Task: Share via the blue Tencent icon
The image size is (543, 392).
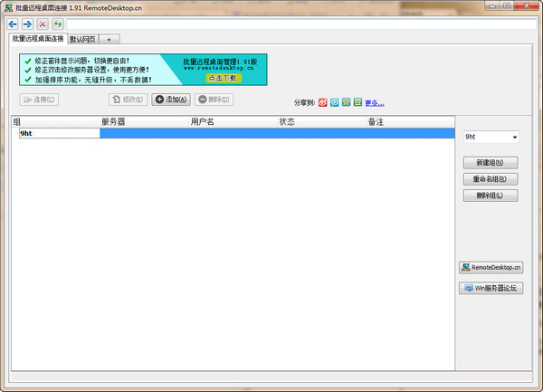Action: tap(335, 102)
